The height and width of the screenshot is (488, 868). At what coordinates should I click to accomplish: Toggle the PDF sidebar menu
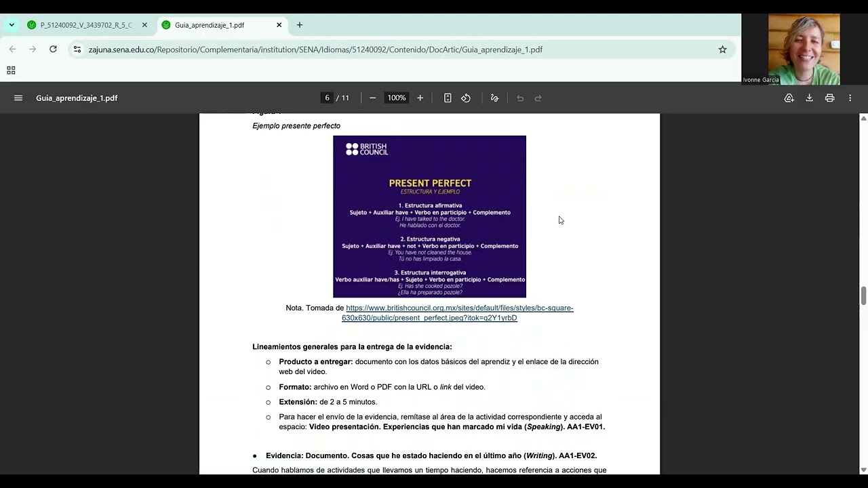point(18,98)
